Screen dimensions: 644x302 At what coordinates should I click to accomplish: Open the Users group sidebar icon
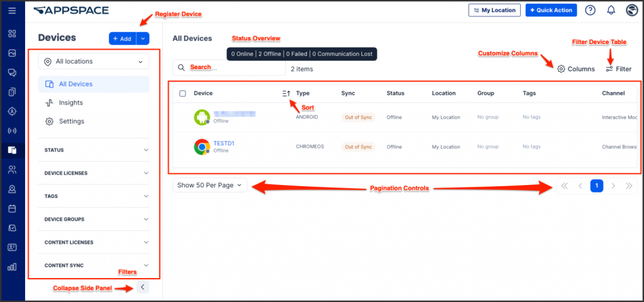(12, 170)
